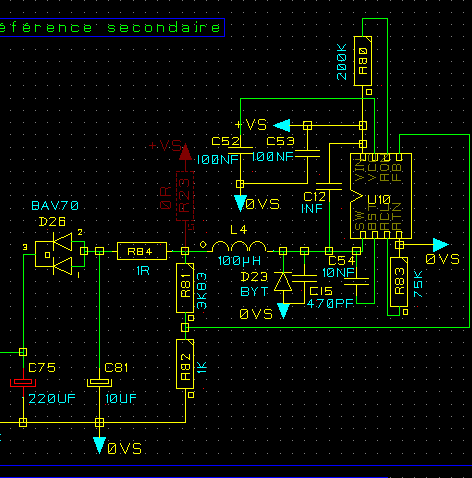Click the C52 reference label
Image resolution: width=472 pixels, height=478 pixels.
coord(226,141)
